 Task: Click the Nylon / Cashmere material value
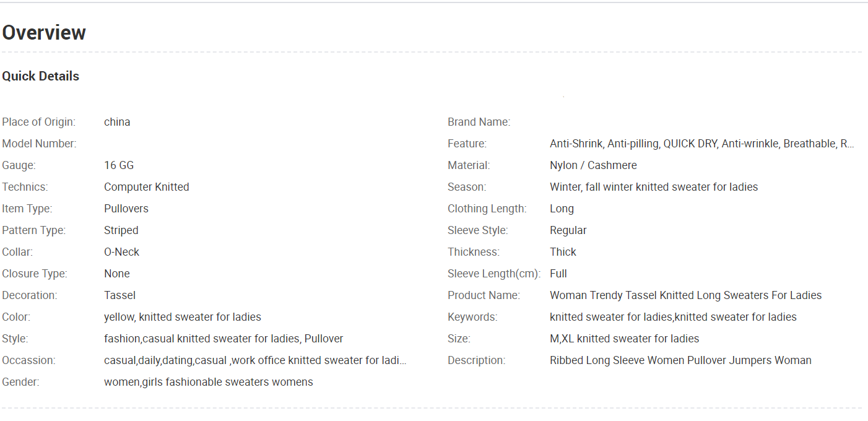click(x=593, y=165)
